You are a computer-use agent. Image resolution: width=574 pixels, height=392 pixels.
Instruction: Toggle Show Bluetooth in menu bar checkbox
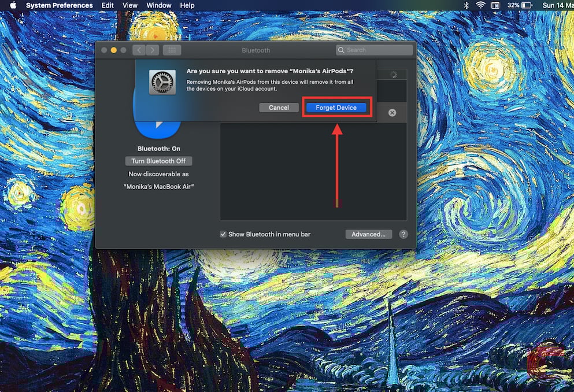(x=223, y=234)
